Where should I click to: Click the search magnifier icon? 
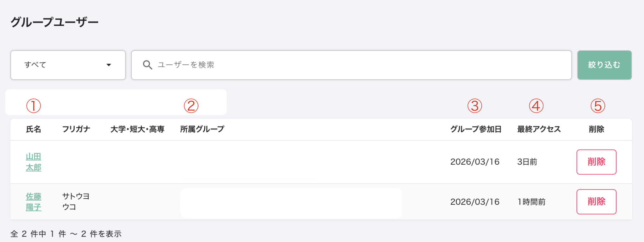pos(147,65)
